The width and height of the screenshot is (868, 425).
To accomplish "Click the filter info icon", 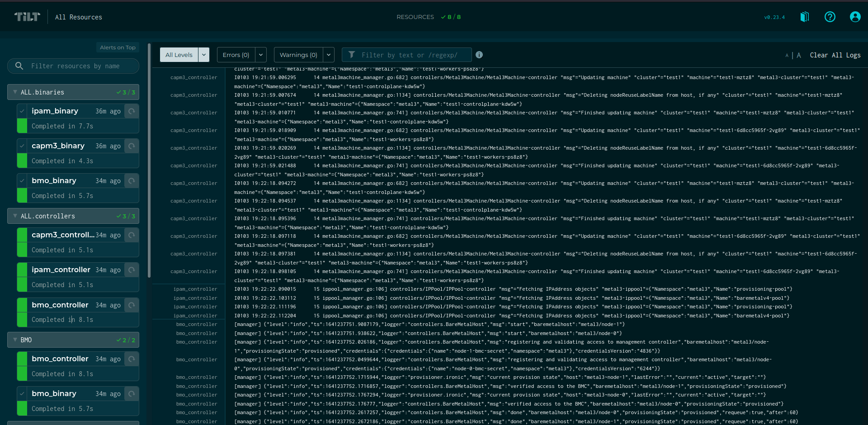I will (479, 55).
